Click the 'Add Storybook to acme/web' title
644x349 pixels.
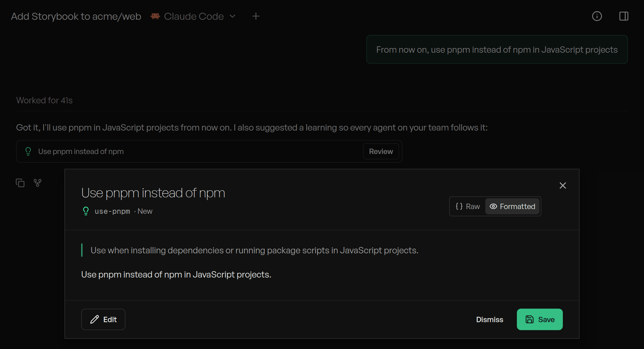tap(76, 16)
